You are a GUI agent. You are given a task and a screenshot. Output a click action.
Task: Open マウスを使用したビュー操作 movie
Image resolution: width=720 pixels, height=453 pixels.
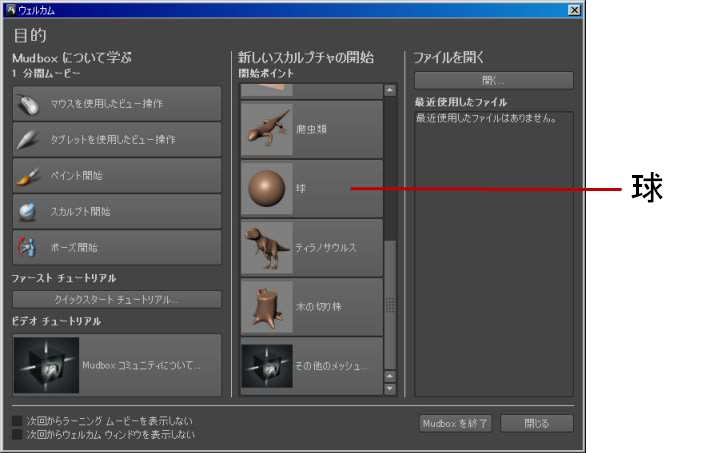click(x=117, y=104)
